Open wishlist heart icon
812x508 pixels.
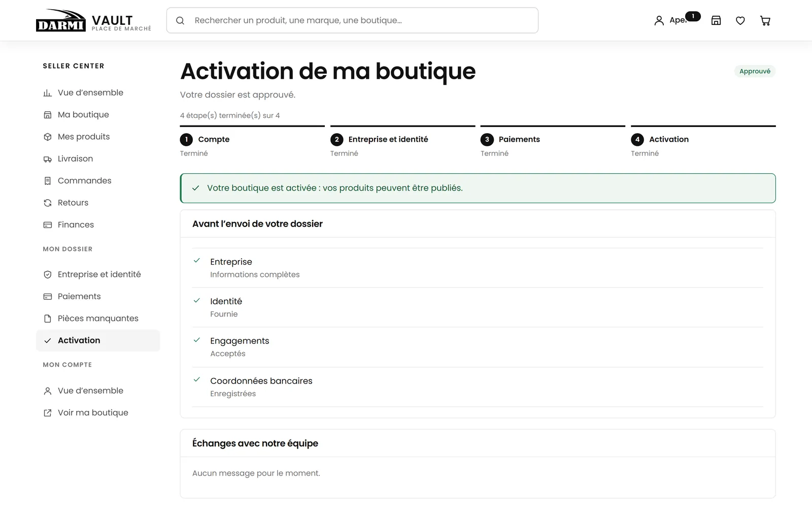tap(740, 20)
